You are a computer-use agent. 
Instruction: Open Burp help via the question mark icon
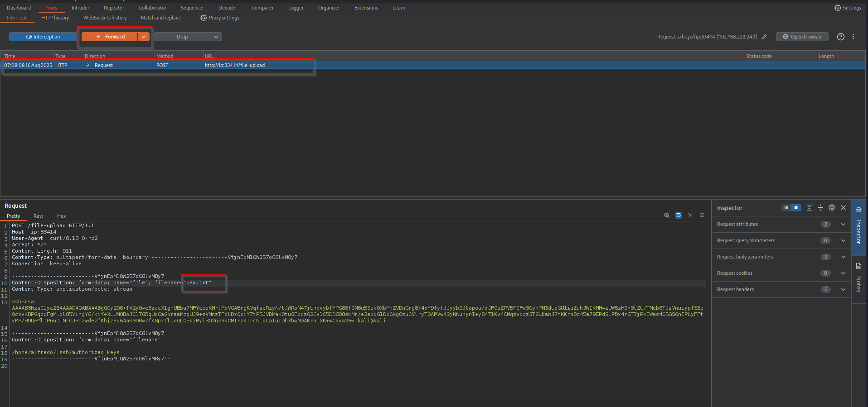point(841,37)
